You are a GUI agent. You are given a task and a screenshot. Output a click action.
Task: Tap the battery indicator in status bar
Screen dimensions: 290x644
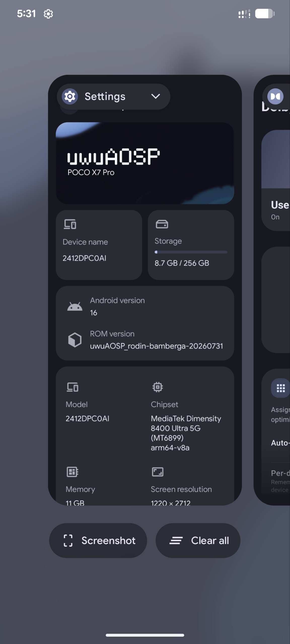pyautogui.click(x=265, y=14)
